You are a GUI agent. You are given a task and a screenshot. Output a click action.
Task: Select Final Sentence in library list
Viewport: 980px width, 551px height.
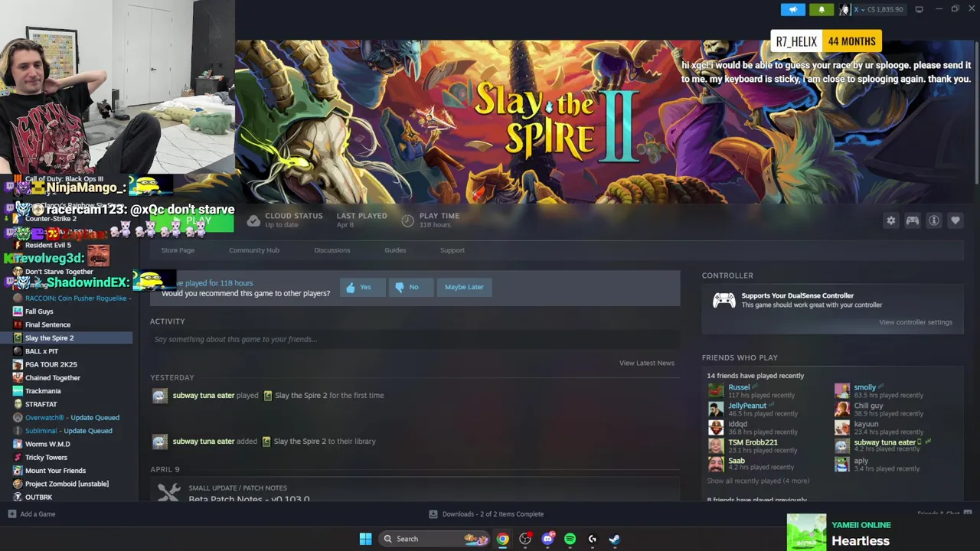47,324
